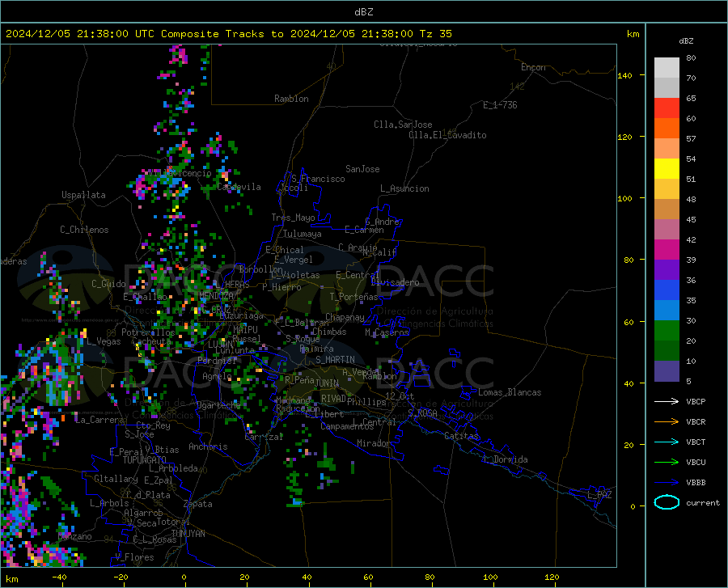Screen dimensions: 728x588
Task: Click the Divisadero label on map
Action: [395, 282]
